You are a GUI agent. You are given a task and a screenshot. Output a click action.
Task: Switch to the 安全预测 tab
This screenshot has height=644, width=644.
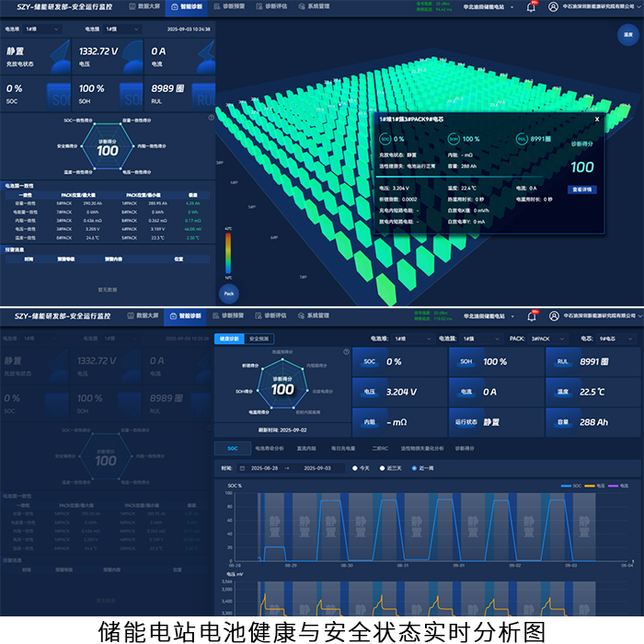click(260, 339)
